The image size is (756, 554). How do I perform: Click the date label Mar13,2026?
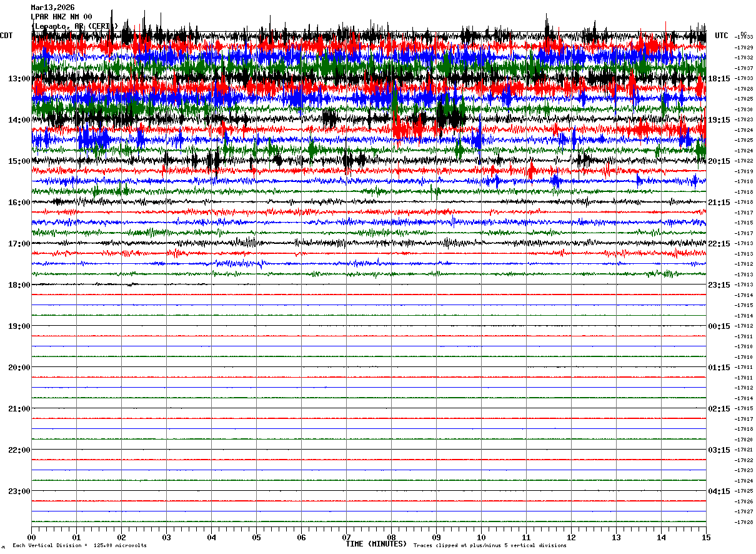click(x=52, y=8)
